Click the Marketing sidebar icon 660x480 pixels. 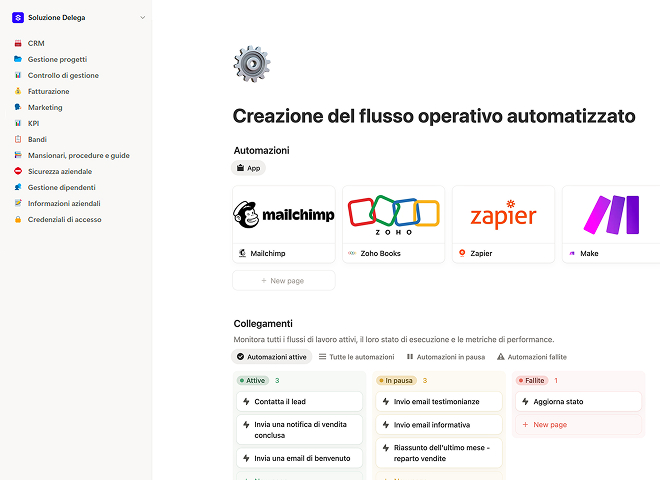pos(18,107)
